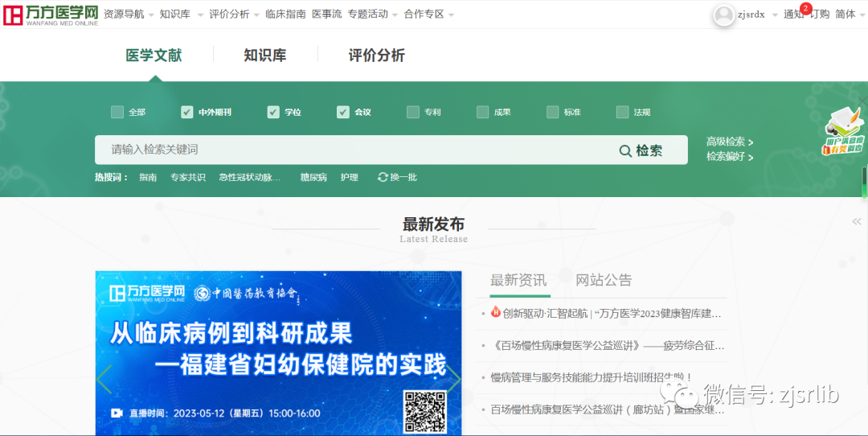Uncheck the 会议 checkbox

click(342, 113)
